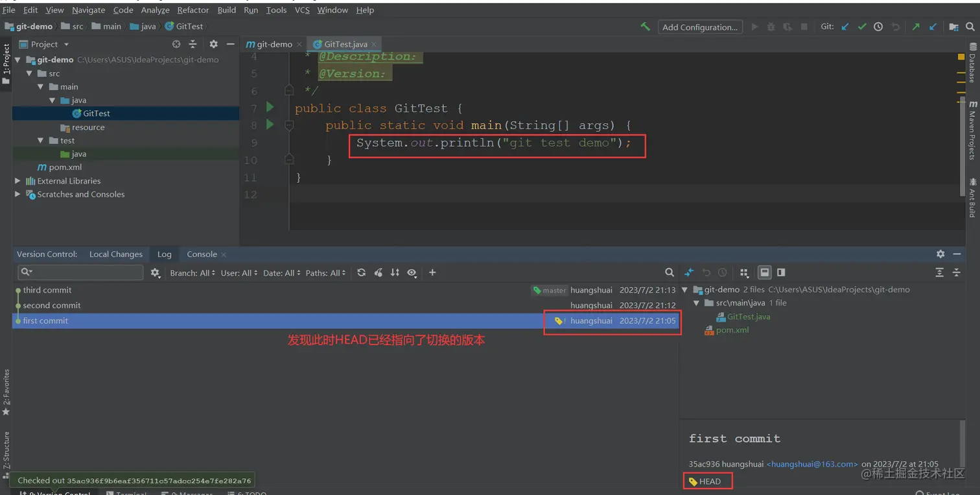Click huangshuai@163.com email link
Screen dimensions: 980x495
pyautogui.click(x=812, y=464)
